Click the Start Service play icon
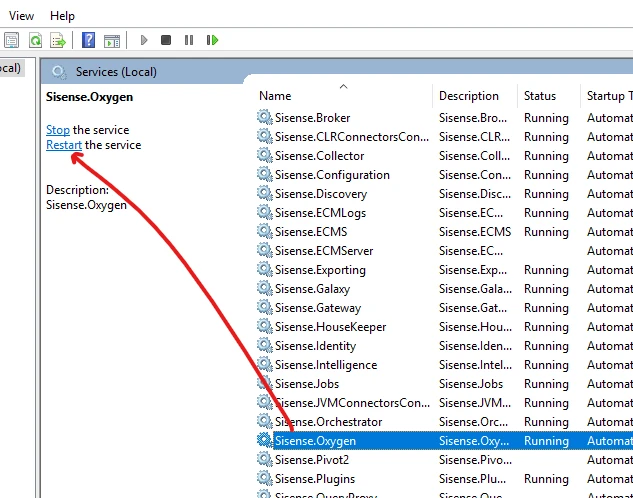 144,40
